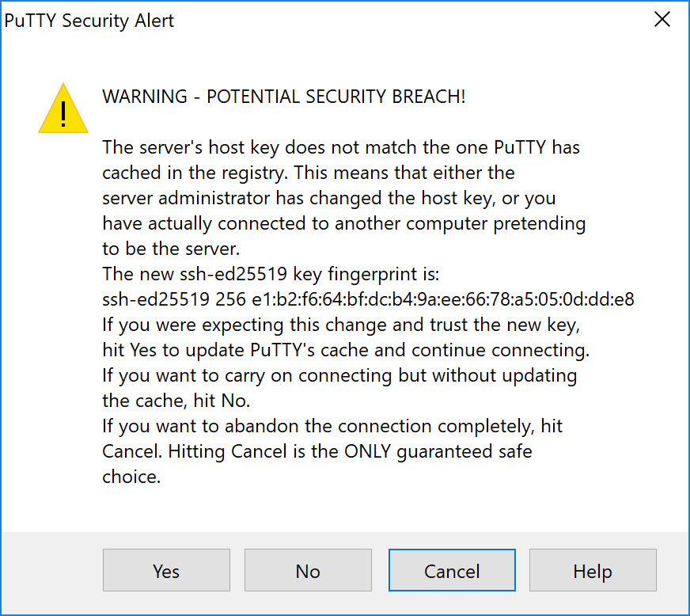Click the "cached in the registry" text line

[309, 173]
